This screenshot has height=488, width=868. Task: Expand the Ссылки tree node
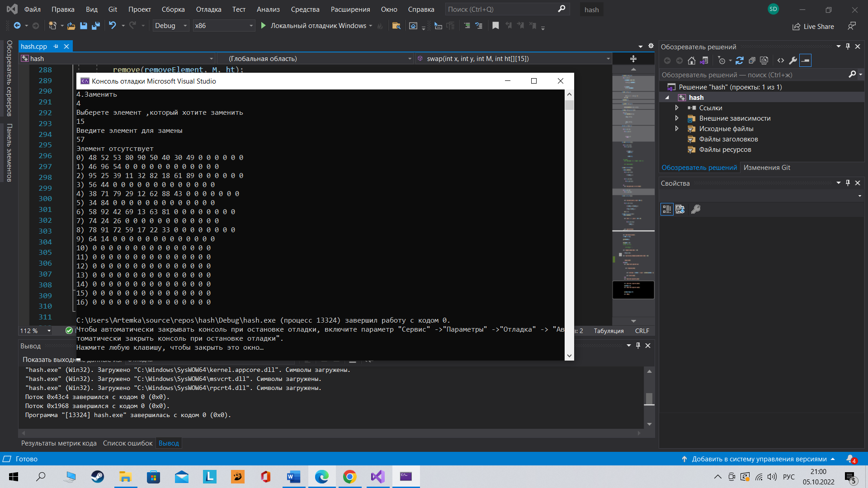[677, 108]
